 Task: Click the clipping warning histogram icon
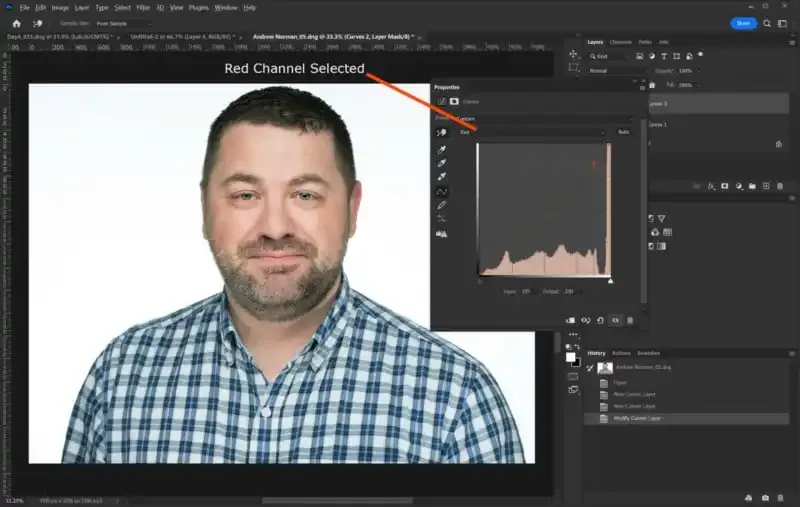pyautogui.click(x=442, y=234)
